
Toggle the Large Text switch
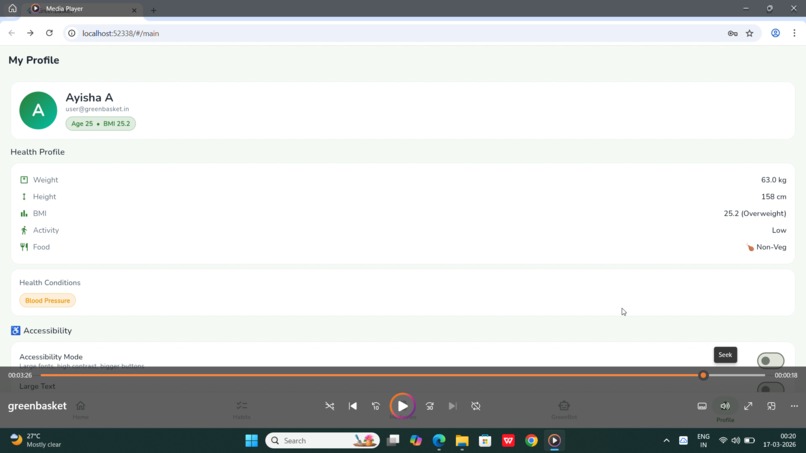(771, 388)
